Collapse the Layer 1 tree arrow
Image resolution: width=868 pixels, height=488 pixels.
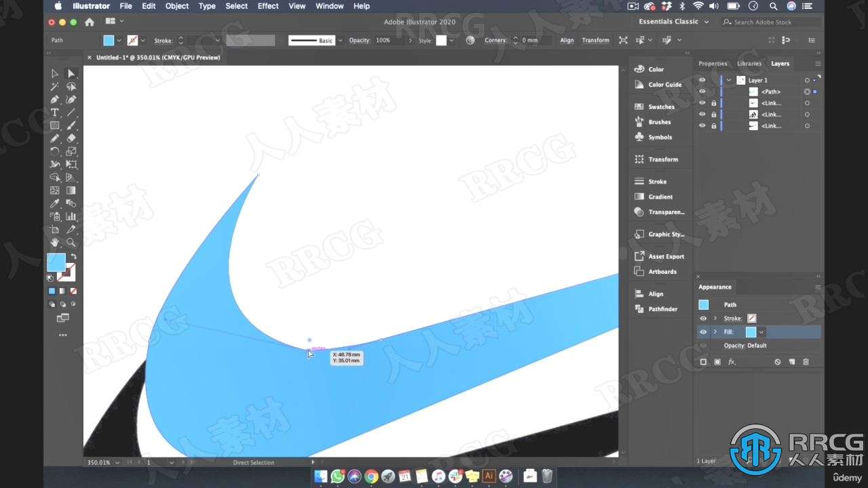(729, 80)
